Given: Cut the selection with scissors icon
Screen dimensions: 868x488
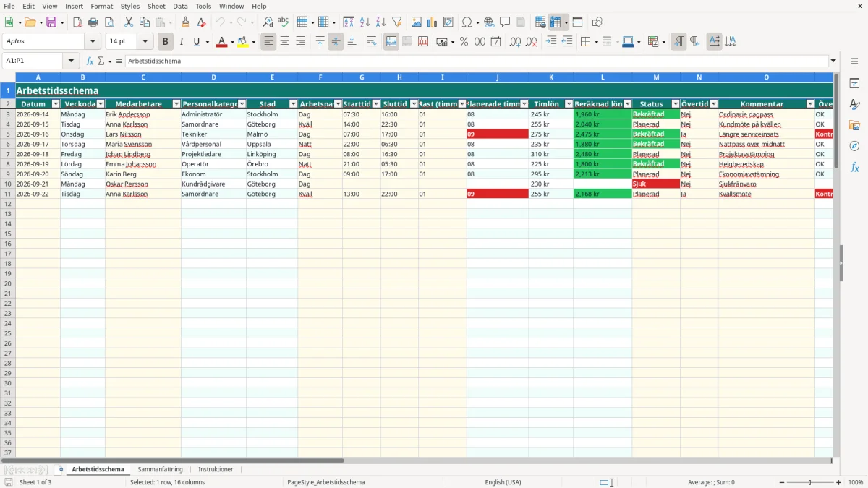Looking at the screenshot, I should tap(127, 22).
